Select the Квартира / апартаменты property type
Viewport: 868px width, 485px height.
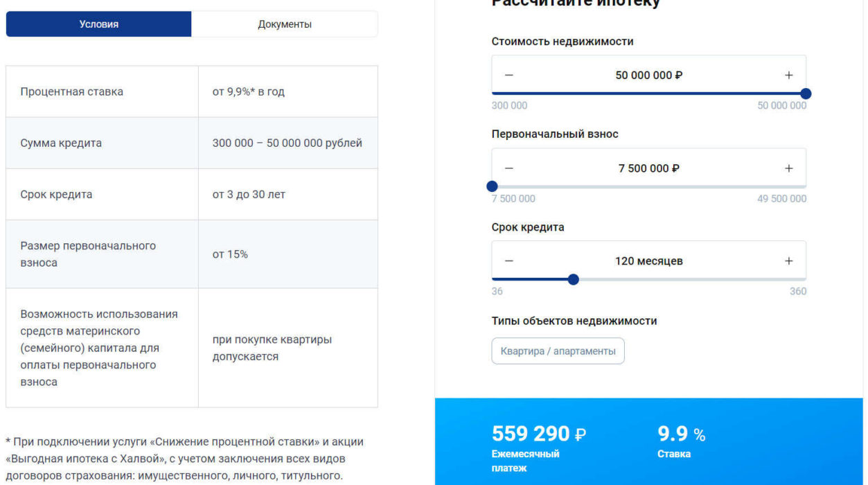click(558, 351)
